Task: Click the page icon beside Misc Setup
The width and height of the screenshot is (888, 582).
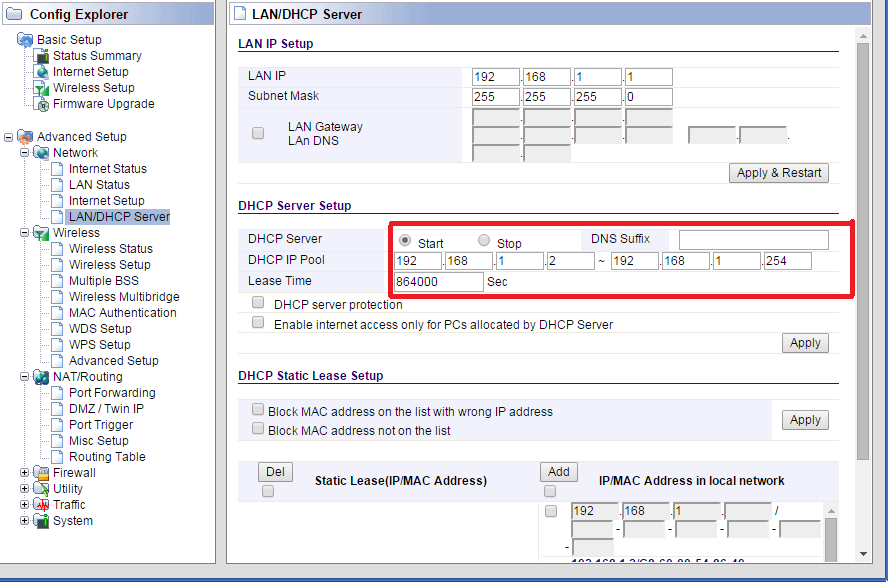Action: click(x=57, y=441)
